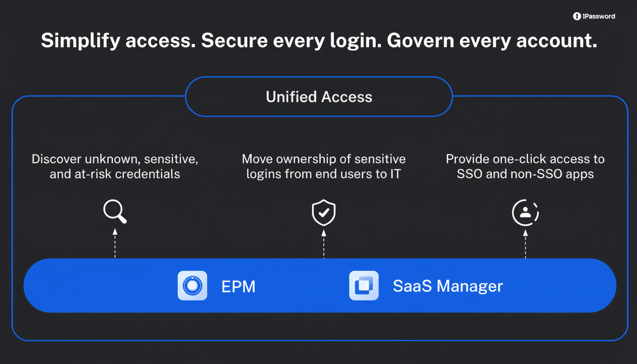Select the SaaS Manager product label
The height and width of the screenshot is (364, 637).
click(448, 286)
